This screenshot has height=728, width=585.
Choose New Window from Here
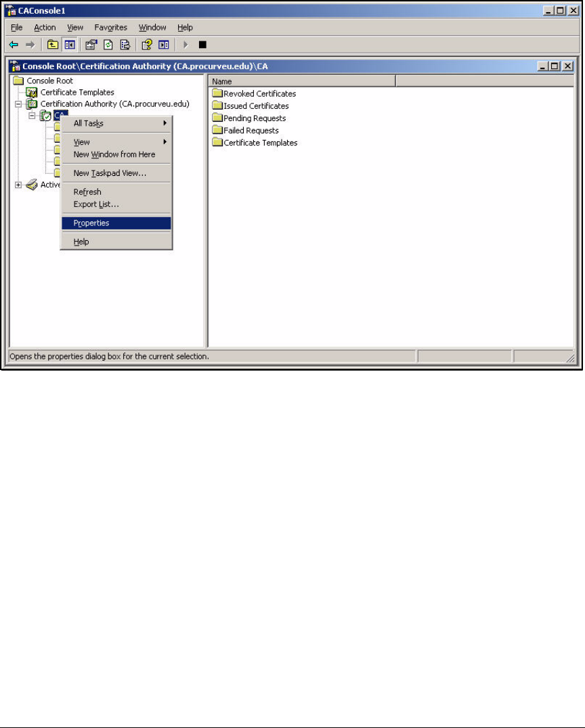(116, 155)
